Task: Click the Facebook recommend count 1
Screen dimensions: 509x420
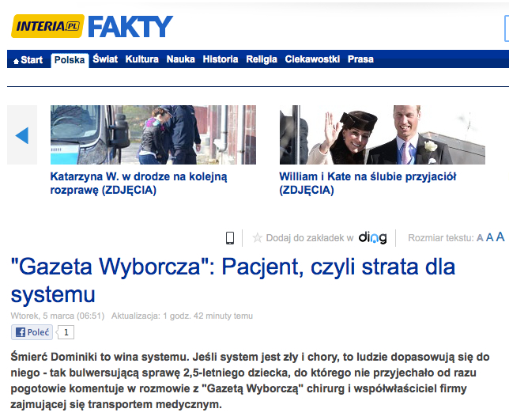Action: 66,332
